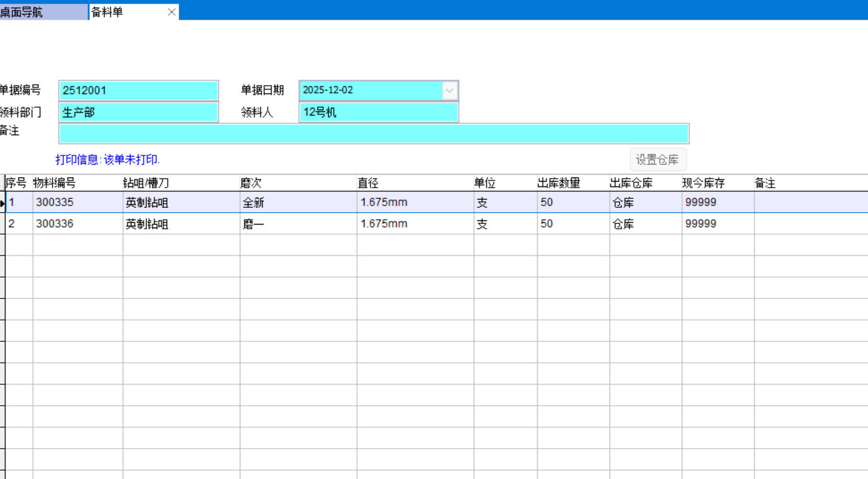Select the 备料单 tab
The width and height of the screenshot is (868, 479).
(125, 12)
